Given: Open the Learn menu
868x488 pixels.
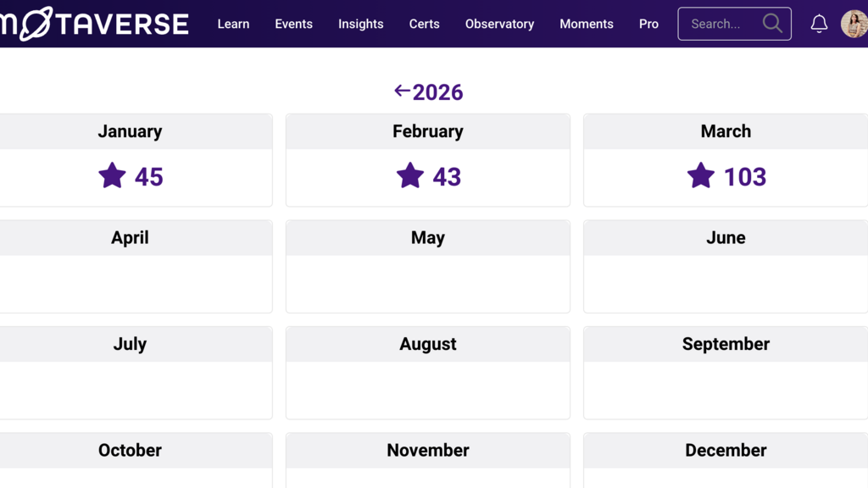Looking at the screenshot, I should (x=233, y=24).
